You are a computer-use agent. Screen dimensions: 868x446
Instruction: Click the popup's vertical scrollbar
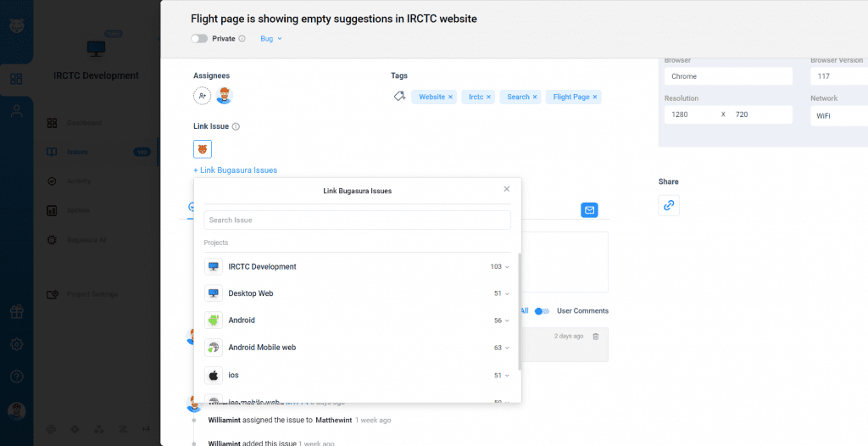[520, 312]
